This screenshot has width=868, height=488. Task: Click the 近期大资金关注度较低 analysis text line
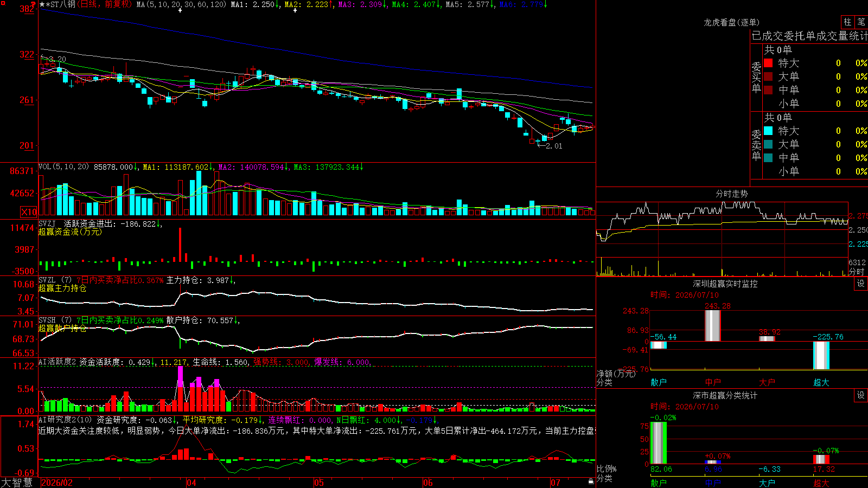pyautogui.click(x=316, y=431)
